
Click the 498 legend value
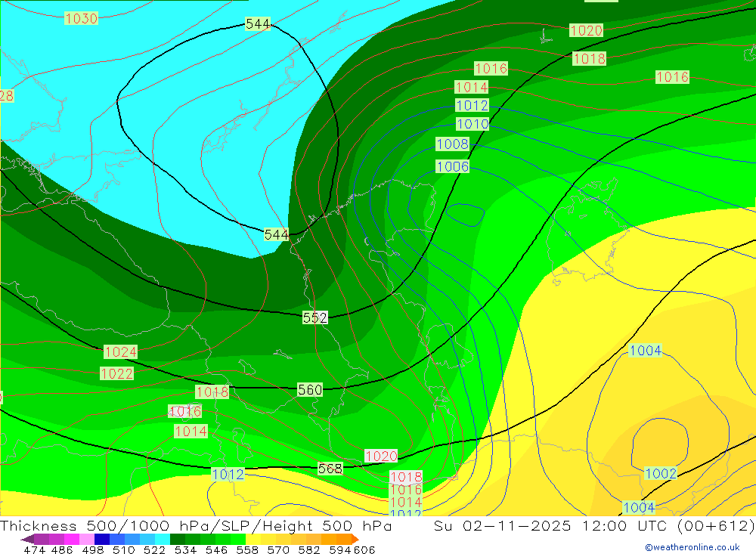pos(93,549)
